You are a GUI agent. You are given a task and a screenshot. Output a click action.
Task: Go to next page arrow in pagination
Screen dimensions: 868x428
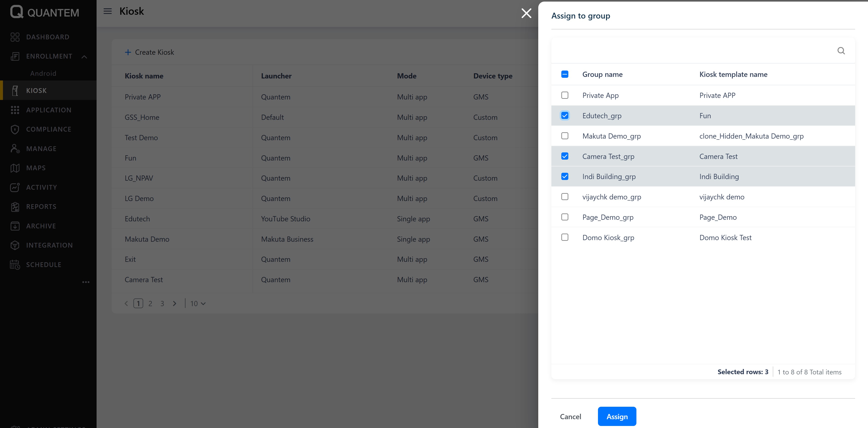pos(174,303)
